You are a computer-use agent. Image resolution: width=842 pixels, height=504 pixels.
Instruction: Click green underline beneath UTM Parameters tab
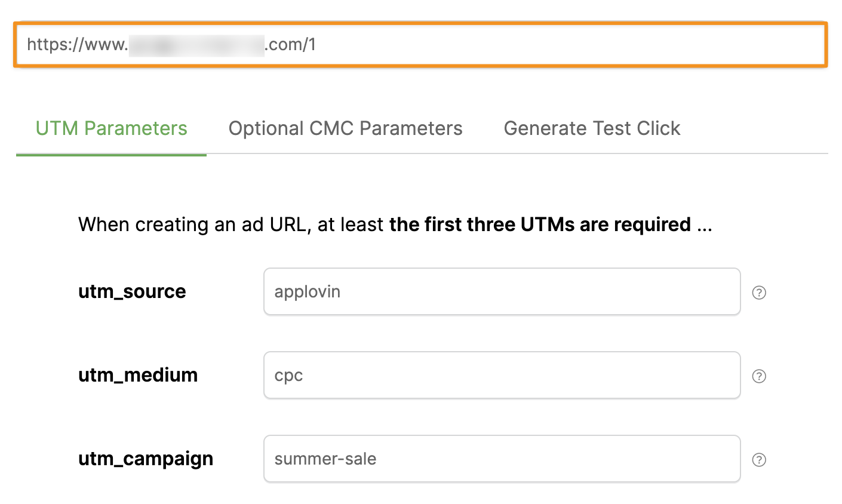coord(111,155)
